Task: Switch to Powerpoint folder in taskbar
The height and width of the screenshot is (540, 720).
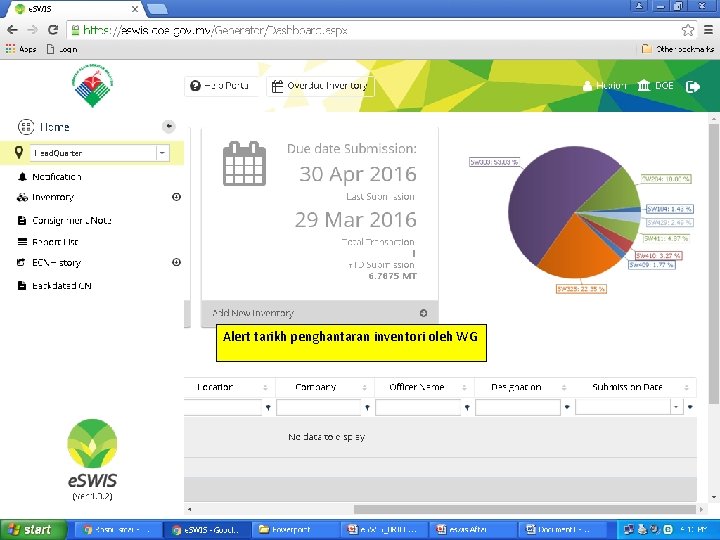Action: point(296,529)
